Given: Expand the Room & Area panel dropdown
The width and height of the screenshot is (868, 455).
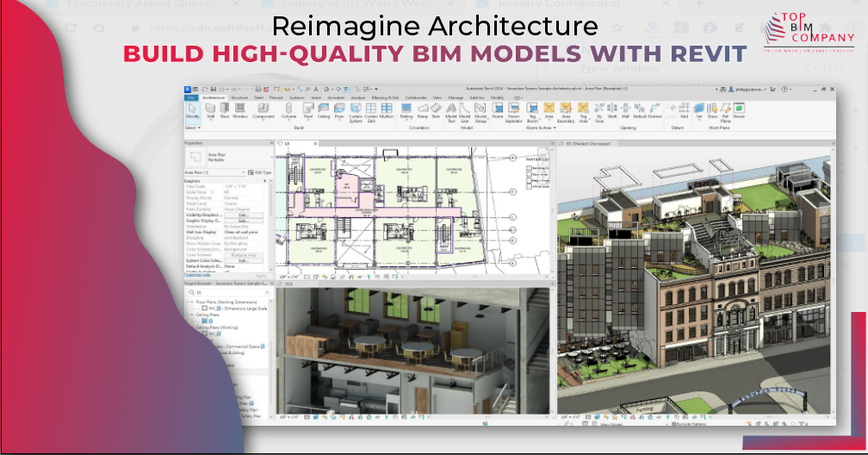Looking at the screenshot, I should [540, 128].
